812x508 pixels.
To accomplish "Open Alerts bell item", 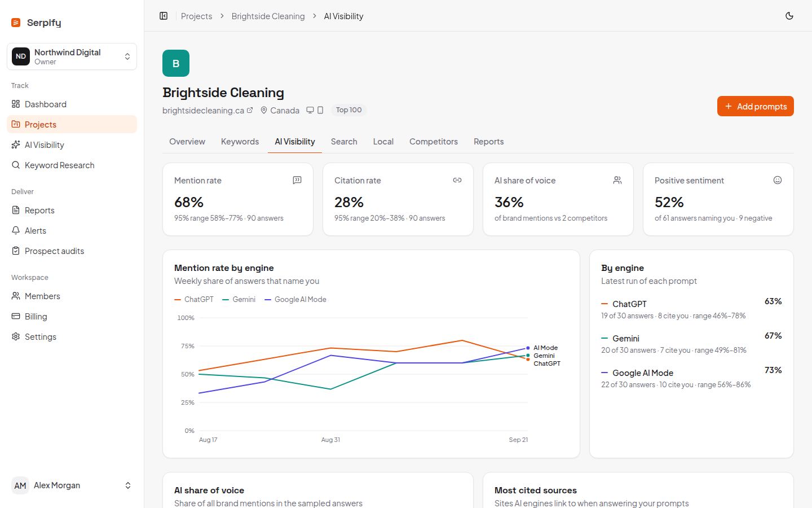I will pos(72,231).
